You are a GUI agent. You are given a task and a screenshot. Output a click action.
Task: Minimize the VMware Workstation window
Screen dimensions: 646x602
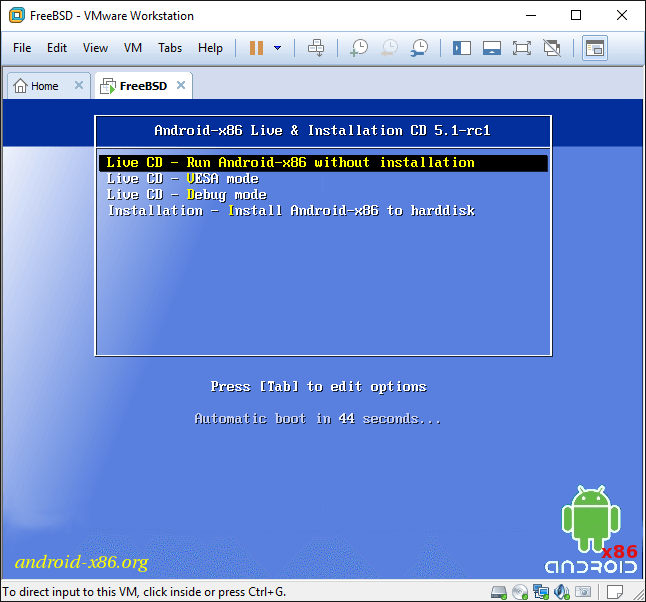[531, 16]
